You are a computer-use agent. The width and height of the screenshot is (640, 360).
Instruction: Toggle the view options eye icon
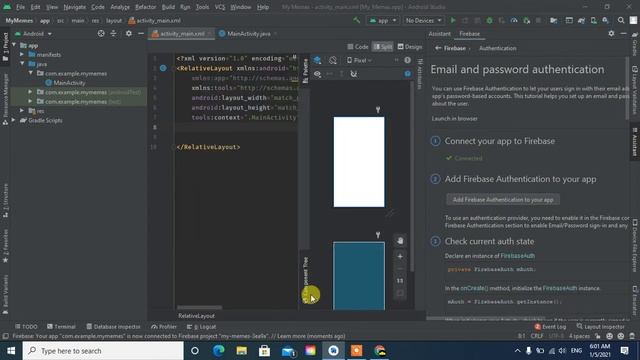[x=317, y=74]
